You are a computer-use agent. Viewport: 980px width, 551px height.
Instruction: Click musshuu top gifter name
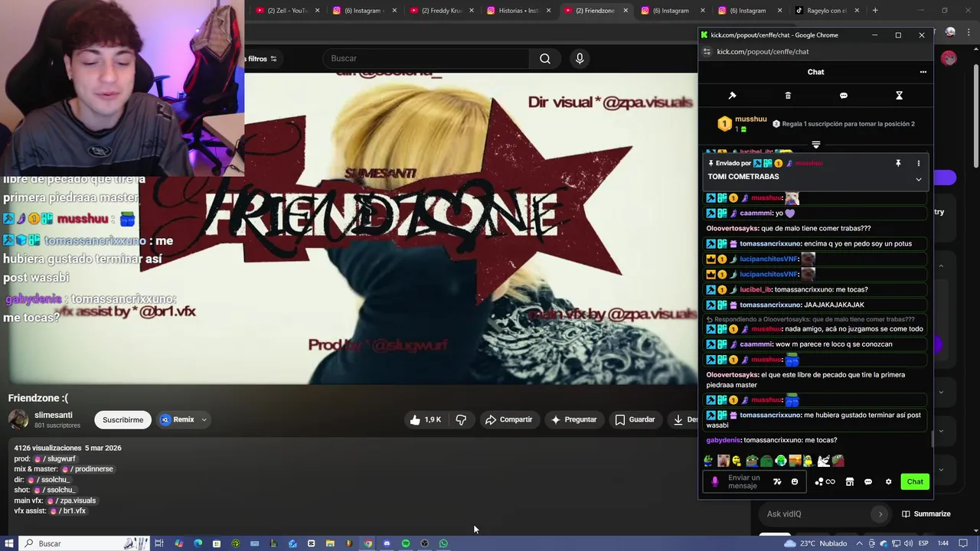(x=750, y=119)
